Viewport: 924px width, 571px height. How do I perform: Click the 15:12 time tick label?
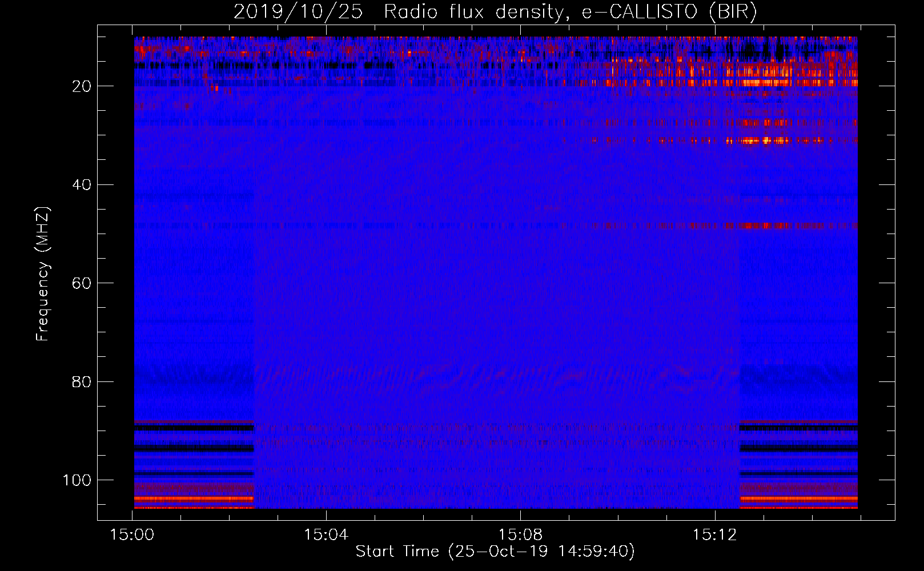714,535
